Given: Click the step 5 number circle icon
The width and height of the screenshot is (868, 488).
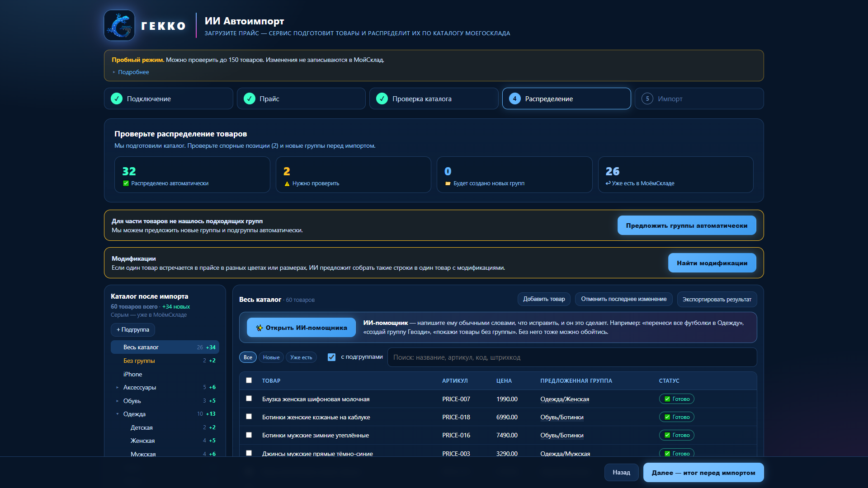Looking at the screenshot, I should point(647,99).
